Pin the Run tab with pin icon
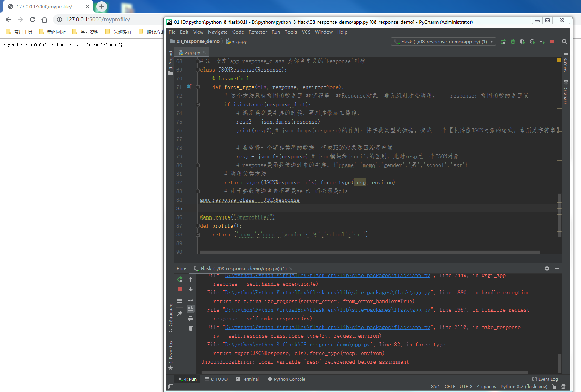This screenshot has width=581, height=392. click(180, 314)
